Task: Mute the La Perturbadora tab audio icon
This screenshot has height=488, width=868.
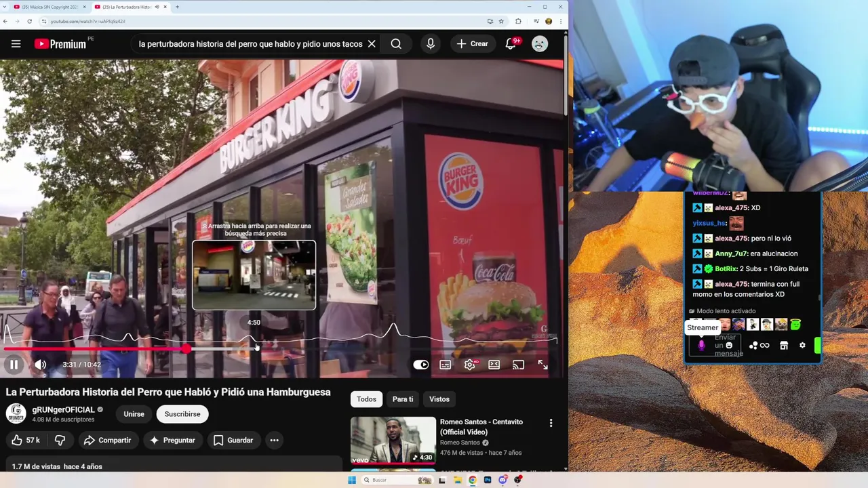Action: click(x=157, y=7)
